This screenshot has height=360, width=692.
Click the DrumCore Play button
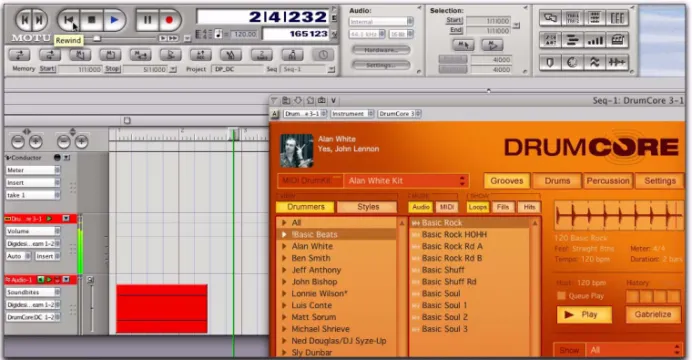pyautogui.click(x=584, y=315)
